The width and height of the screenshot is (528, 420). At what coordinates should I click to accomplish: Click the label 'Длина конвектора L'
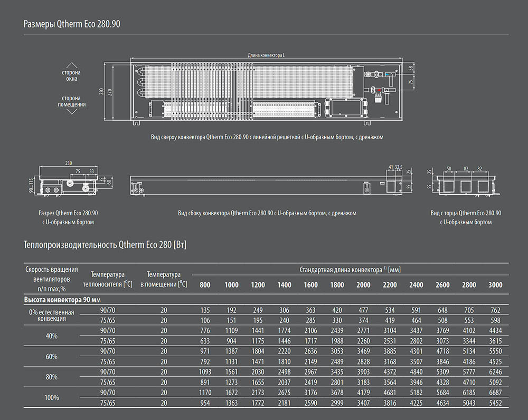point(266,55)
